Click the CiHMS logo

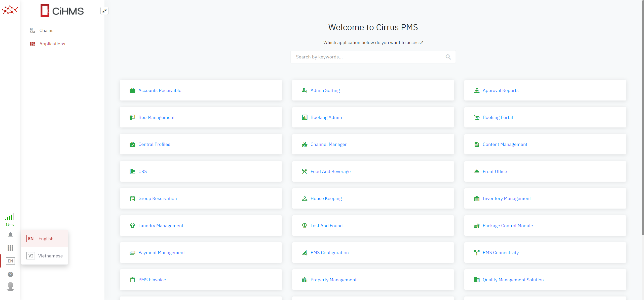(62, 11)
